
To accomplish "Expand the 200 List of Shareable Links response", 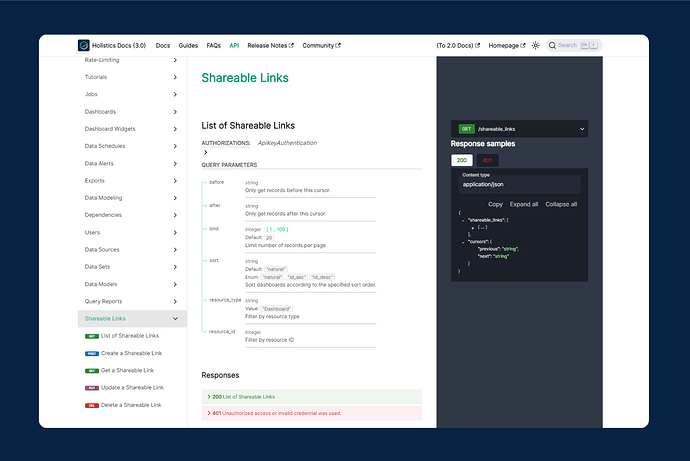I will (x=312, y=397).
